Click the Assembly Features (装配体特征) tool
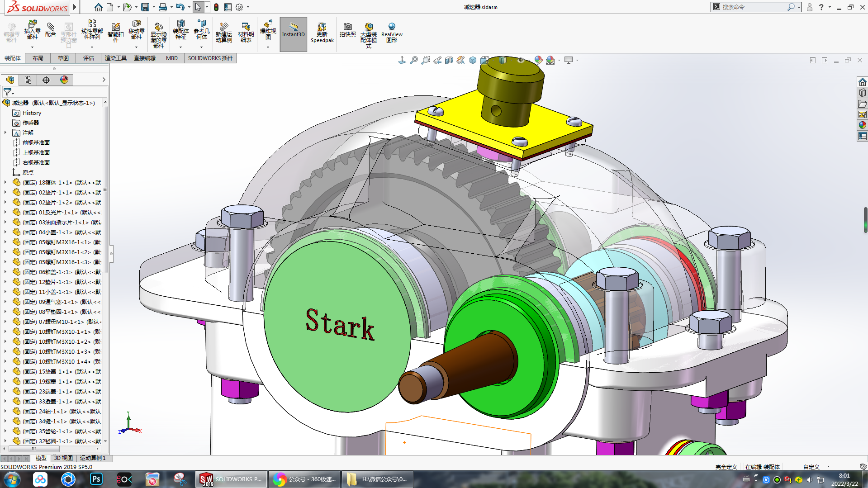 click(x=180, y=30)
